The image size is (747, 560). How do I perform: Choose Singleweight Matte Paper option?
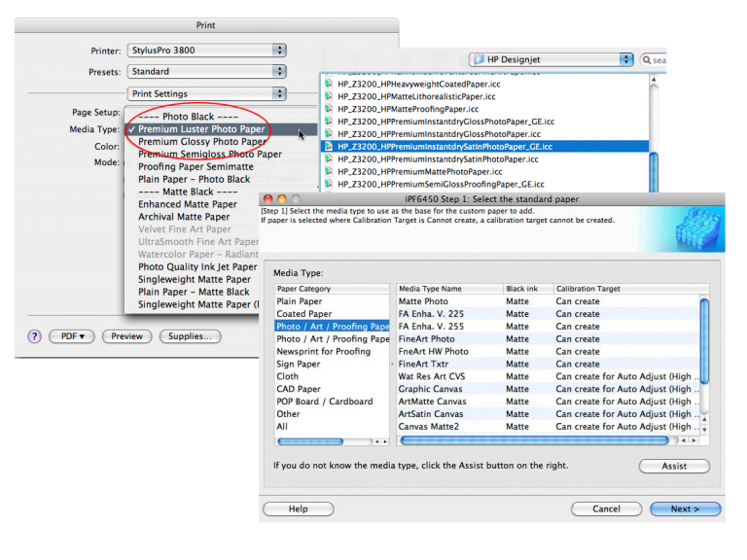click(195, 280)
